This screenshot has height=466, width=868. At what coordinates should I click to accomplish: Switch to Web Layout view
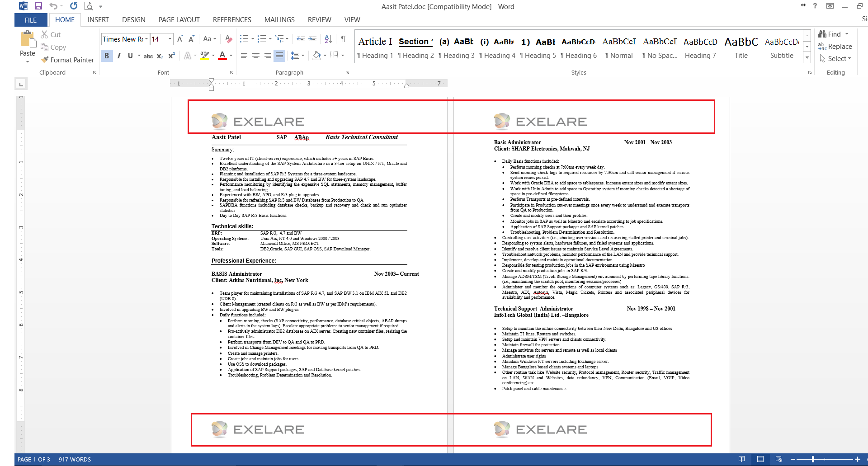[778, 459]
